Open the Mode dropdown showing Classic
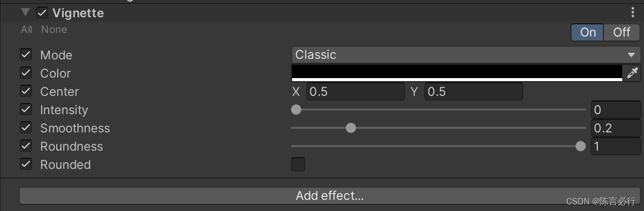Image resolution: width=644 pixels, height=211 pixels. click(x=466, y=55)
